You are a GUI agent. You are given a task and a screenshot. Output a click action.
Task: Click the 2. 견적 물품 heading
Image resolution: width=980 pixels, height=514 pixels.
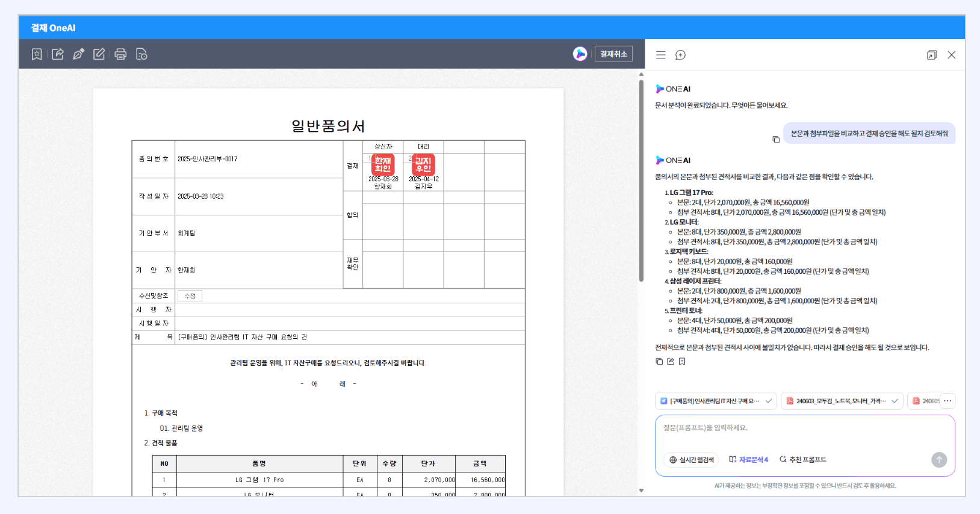click(161, 443)
